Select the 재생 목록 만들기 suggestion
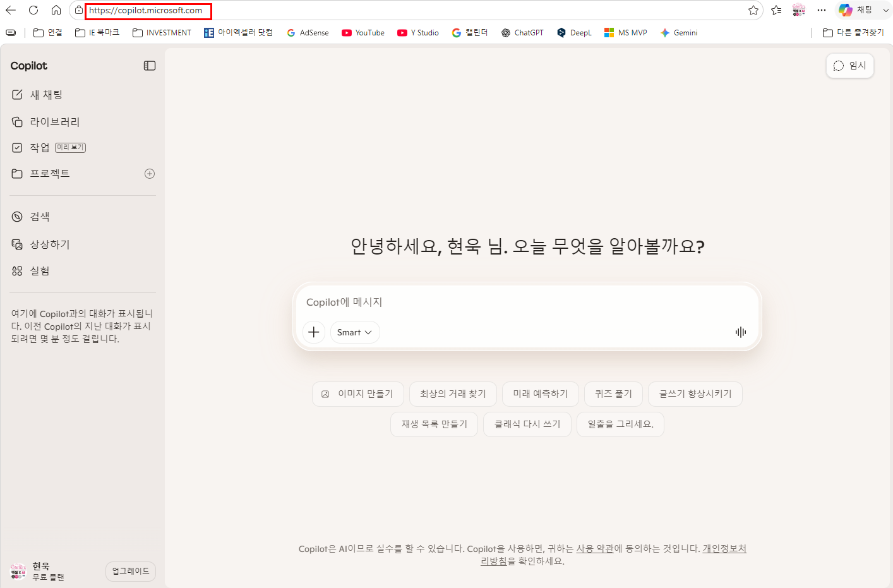 click(x=434, y=424)
